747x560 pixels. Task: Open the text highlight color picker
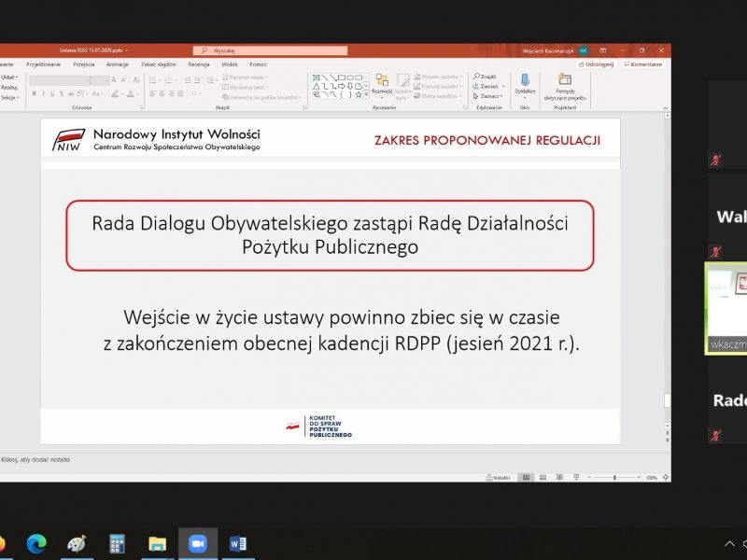tap(117, 94)
